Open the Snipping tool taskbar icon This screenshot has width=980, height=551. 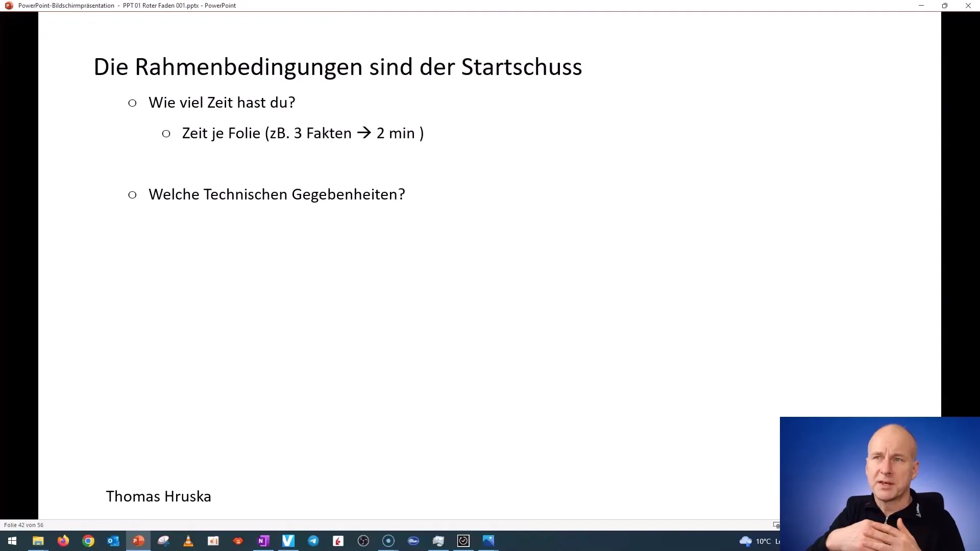[x=163, y=541]
